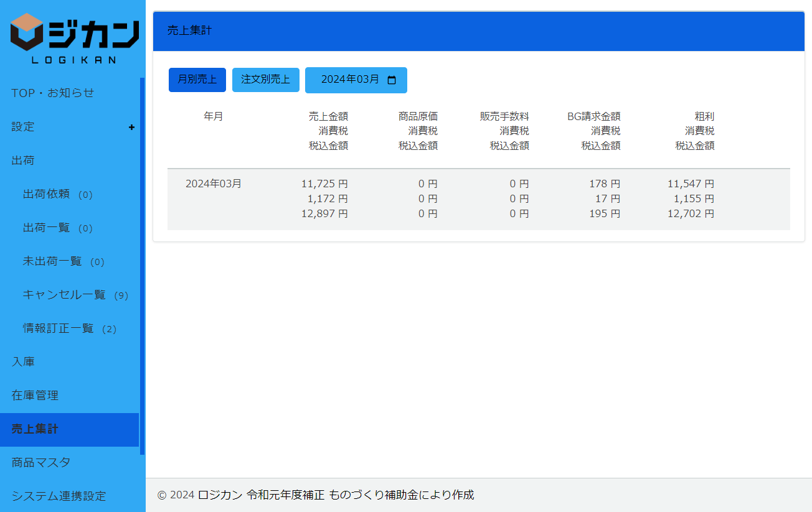Open キャンセル一覧 with 9 items

[x=64, y=295]
